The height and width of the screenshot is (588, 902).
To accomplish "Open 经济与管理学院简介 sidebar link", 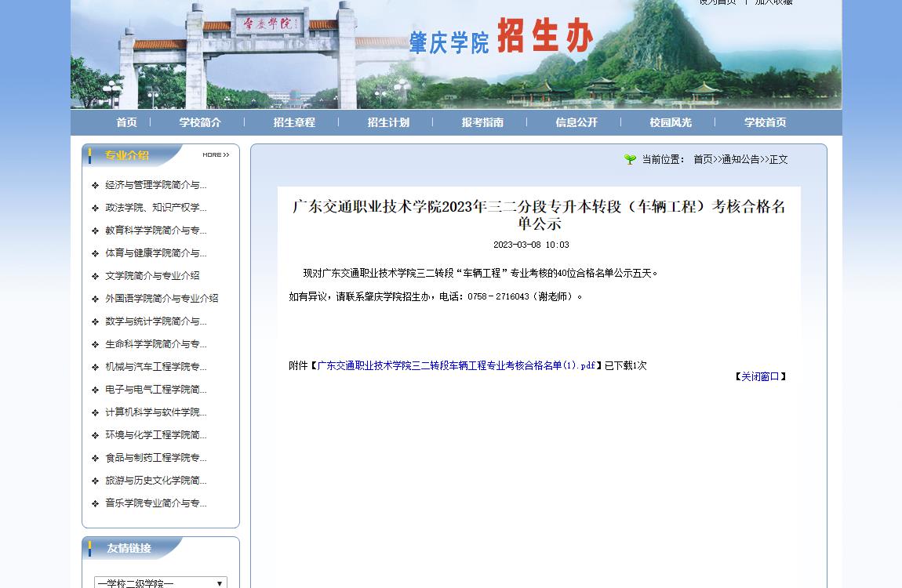I will tap(156, 185).
